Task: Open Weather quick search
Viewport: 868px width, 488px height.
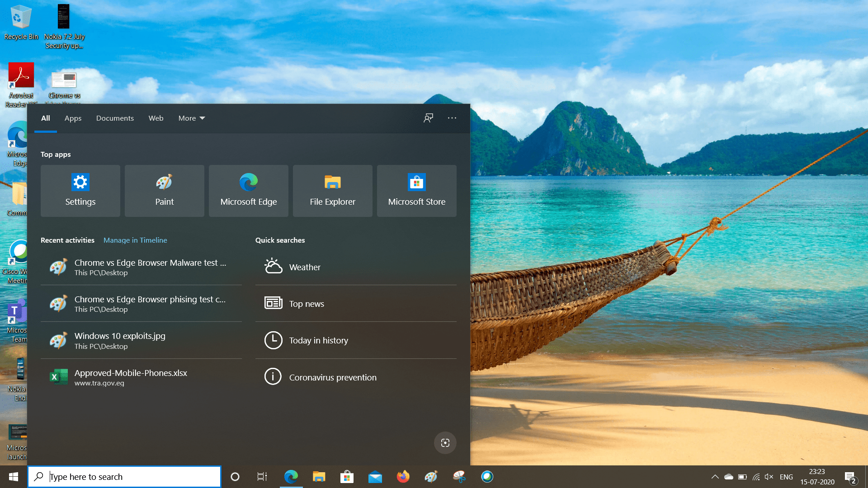Action: click(x=305, y=267)
